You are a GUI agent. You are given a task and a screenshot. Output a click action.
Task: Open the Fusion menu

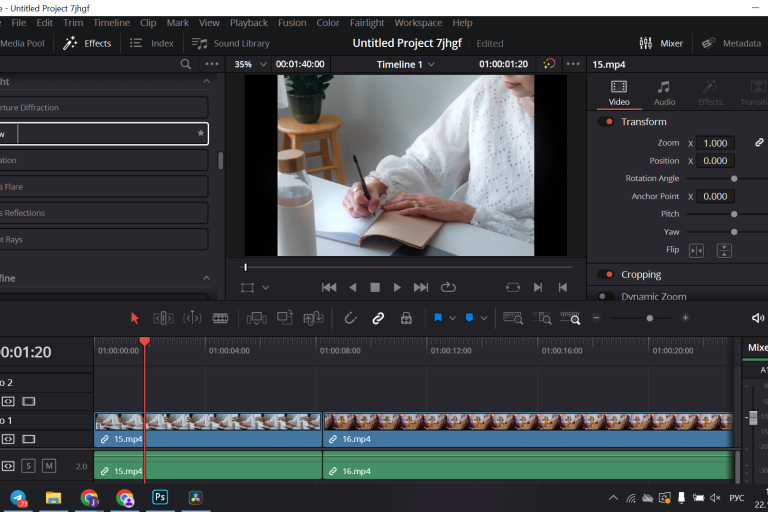click(x=292, y=23)
